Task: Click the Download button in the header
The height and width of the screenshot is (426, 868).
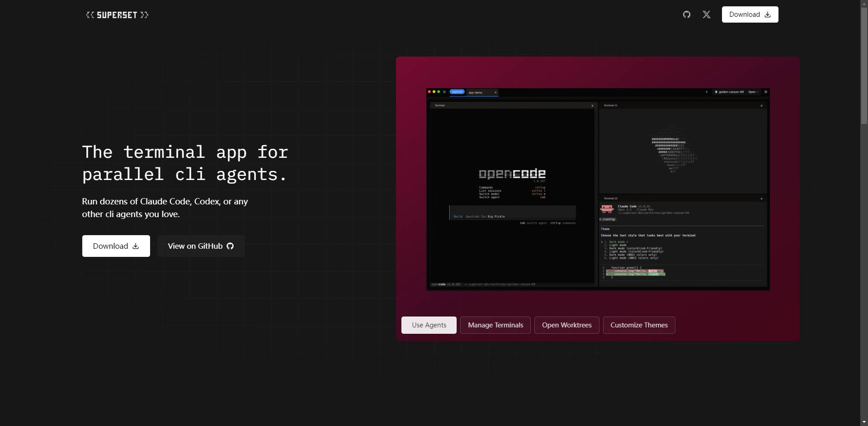Action: [750, 14]
